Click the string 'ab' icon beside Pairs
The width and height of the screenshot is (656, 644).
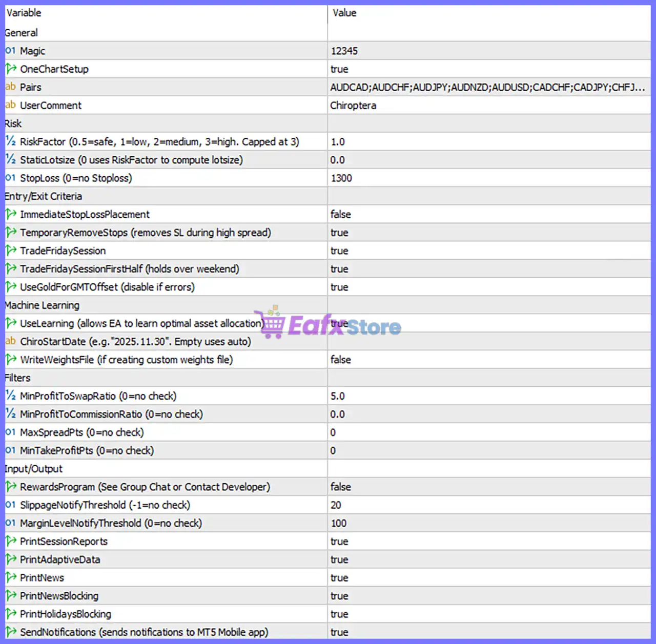[10, 87]
